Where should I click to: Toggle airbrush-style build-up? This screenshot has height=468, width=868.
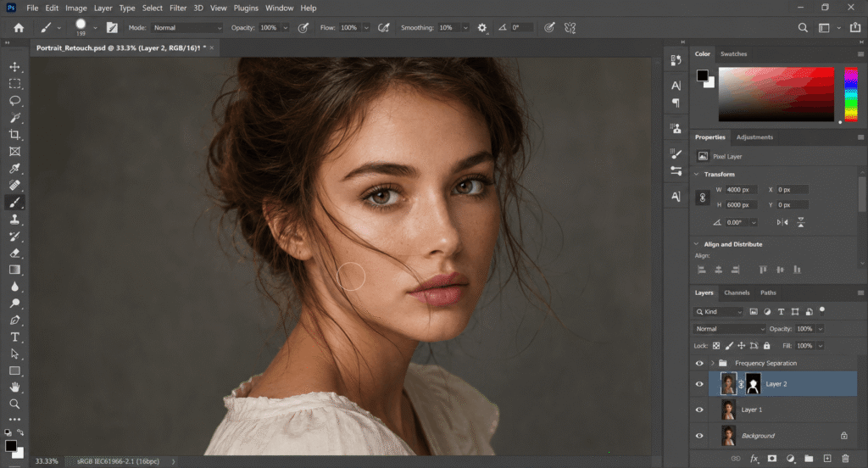384,28
